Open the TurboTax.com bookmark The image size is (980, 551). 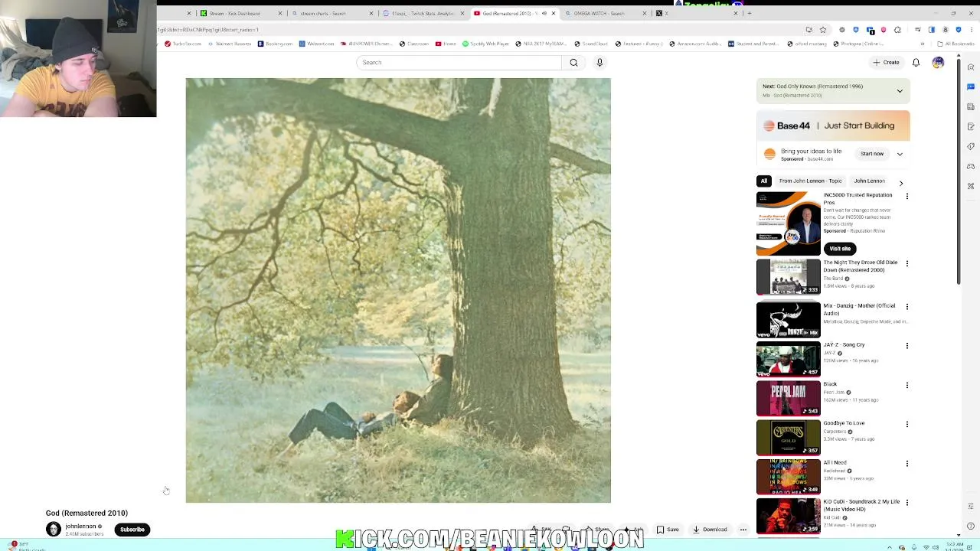(x=183, y=44)
